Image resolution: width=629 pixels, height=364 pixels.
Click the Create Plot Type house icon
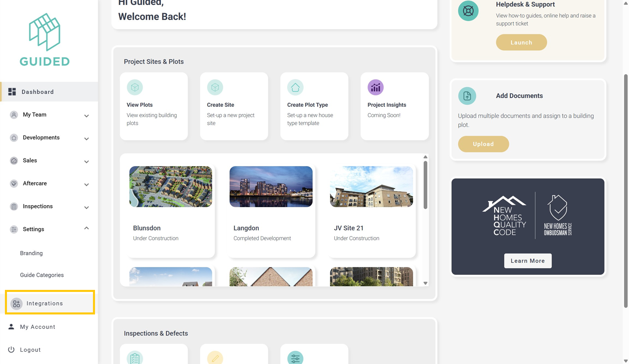[295, 87]
